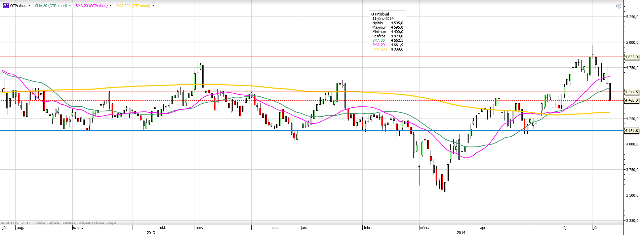Click the Minimum 4 400,0 tooltip row
The height and width of the screenshot is (235, 644).
pos(388,32)
